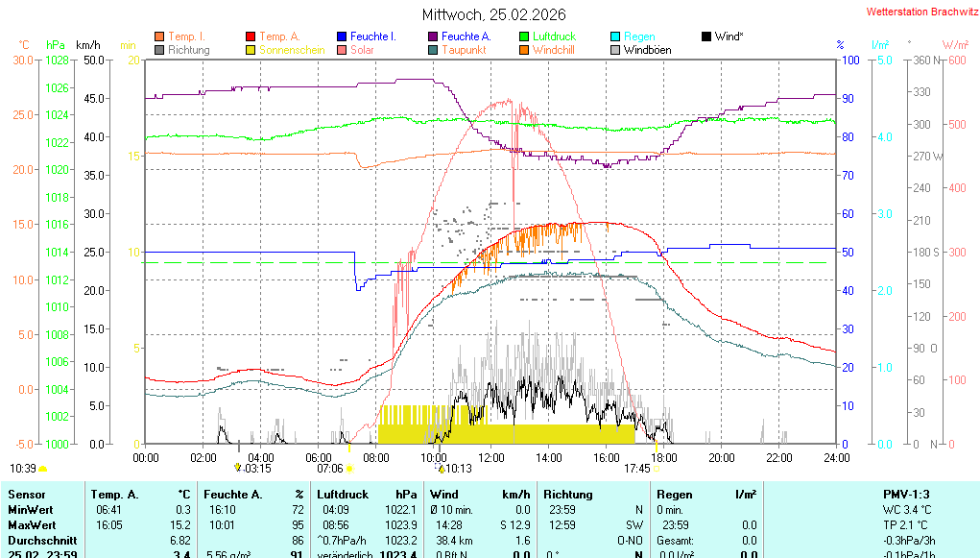The height and width of the screenshot is (558, 980).
Task: Click the Luftdruck column header in table
Action: click(x=341, y=495)
